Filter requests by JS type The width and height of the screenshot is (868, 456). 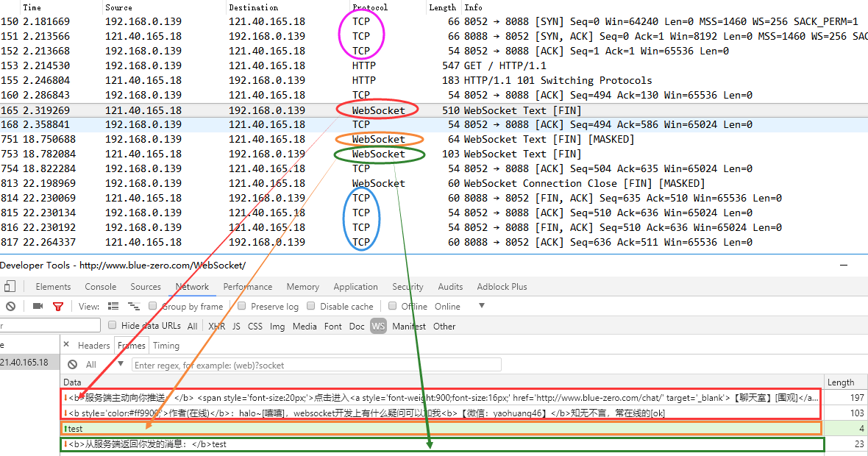[x=236, y=327]
